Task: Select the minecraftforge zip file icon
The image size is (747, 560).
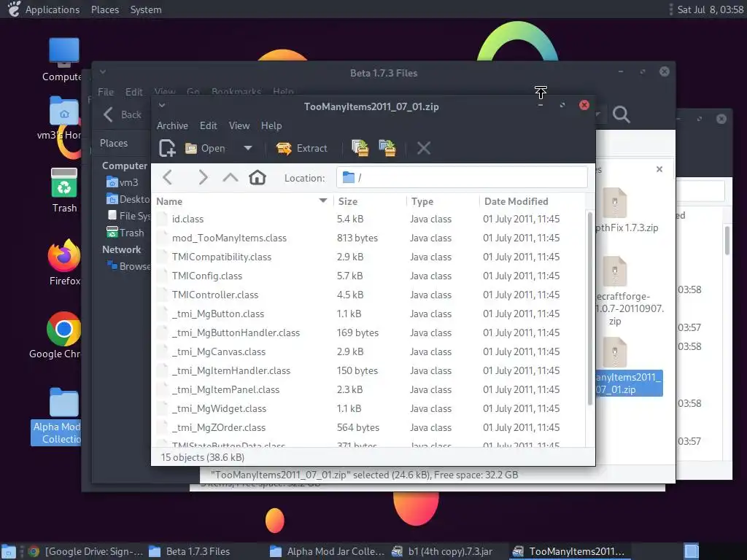Action: (615, 272)
